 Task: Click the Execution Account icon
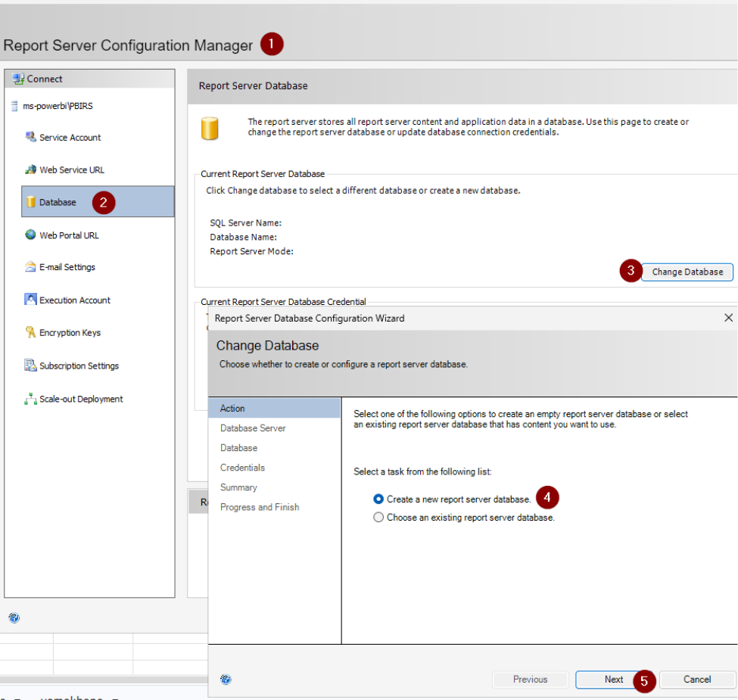[x=30, y=299]
